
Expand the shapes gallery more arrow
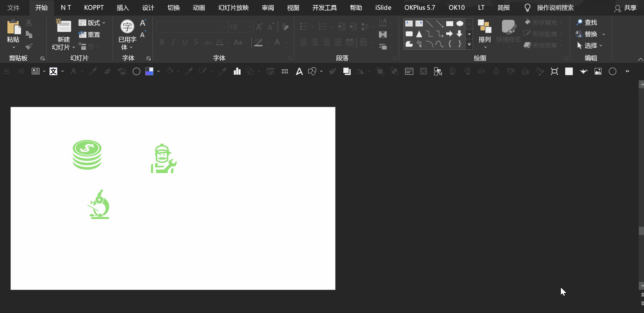click(x=469, y=44)
